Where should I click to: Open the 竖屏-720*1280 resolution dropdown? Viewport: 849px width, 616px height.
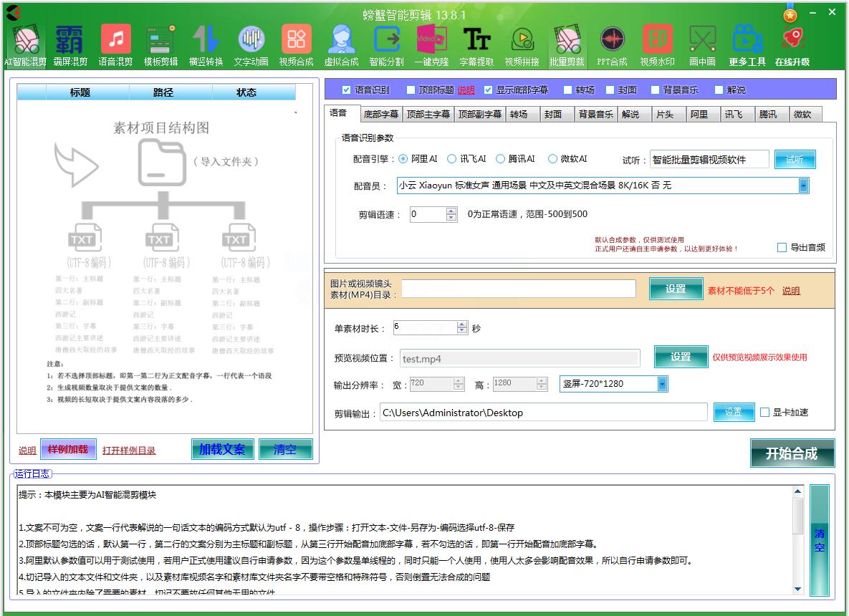[x=662, y=384]
